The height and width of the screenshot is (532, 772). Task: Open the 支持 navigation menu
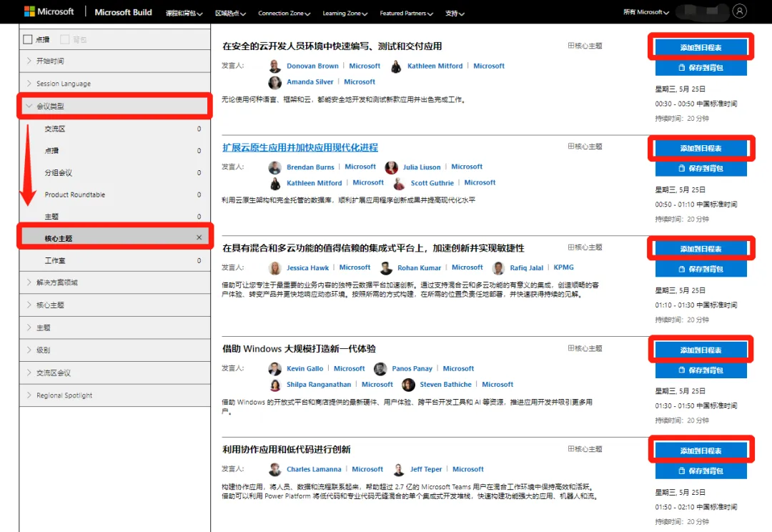click(x=455, y=14)
